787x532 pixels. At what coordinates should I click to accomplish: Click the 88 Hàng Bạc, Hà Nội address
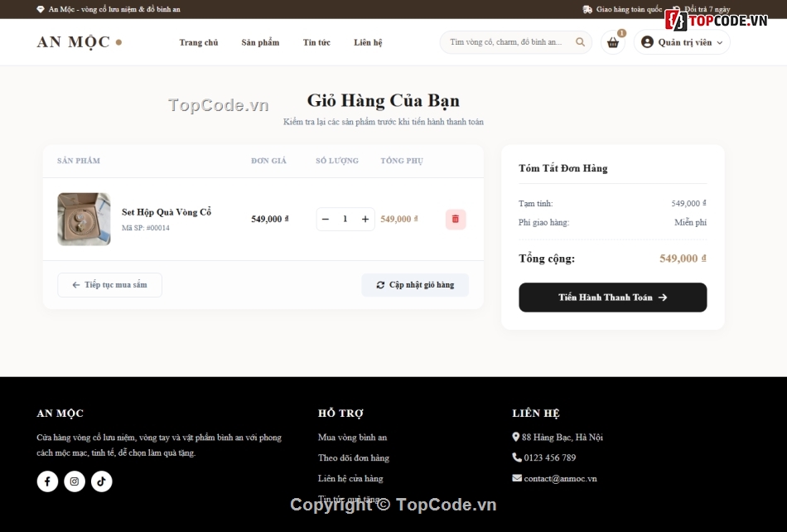click(x=562, y=438)
